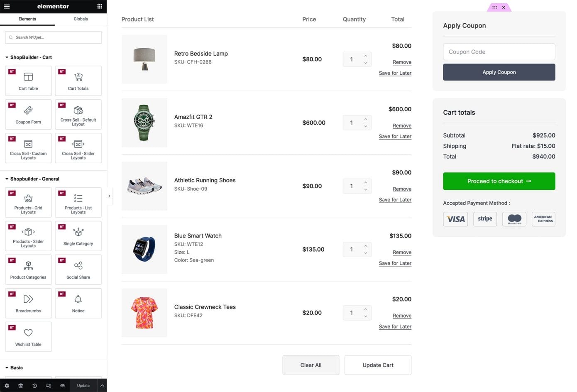This screenshot has height=392, width=577.
Task: Open the Navigator layers panel
Action: (20, 385)
